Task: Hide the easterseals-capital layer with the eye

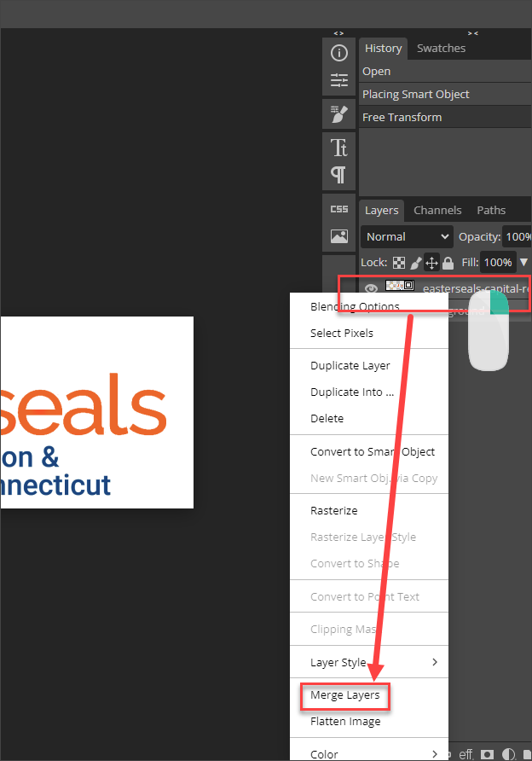Action: pyautogui.click(x=371, y=288)
